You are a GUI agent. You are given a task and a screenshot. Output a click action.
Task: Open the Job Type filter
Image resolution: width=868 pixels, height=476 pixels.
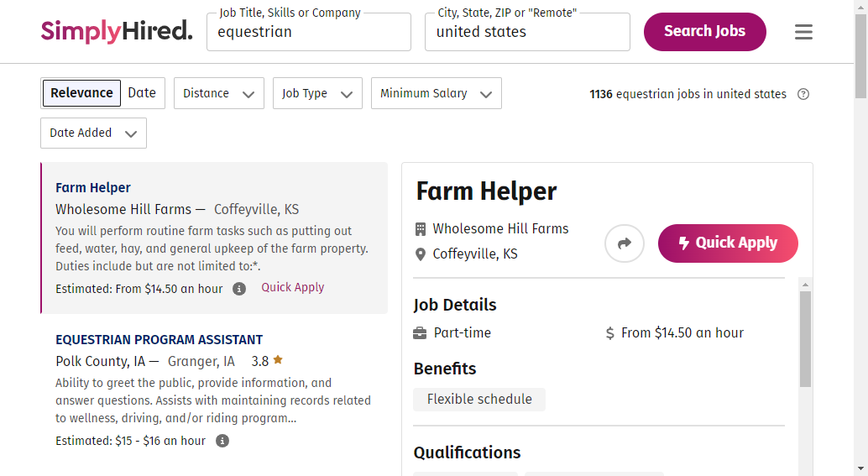(317, 93)
